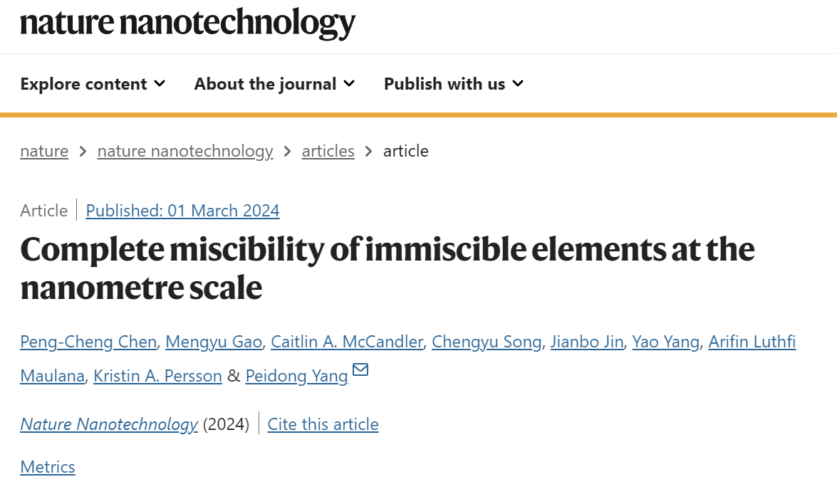Click the italic Nature Nanotechnology journal link
Image resolution: width=837 pixels, height=504 pixels.
click(x=109, y=424)
